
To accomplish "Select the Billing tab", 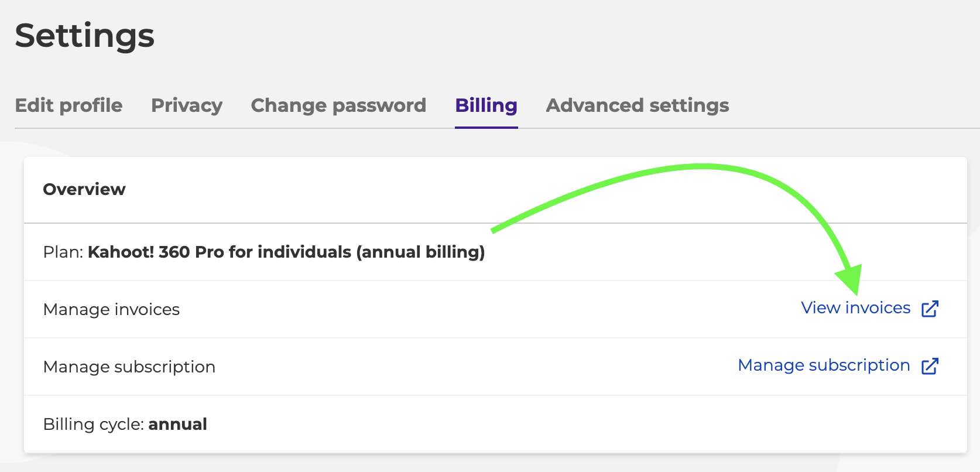I will click(486, 105).
